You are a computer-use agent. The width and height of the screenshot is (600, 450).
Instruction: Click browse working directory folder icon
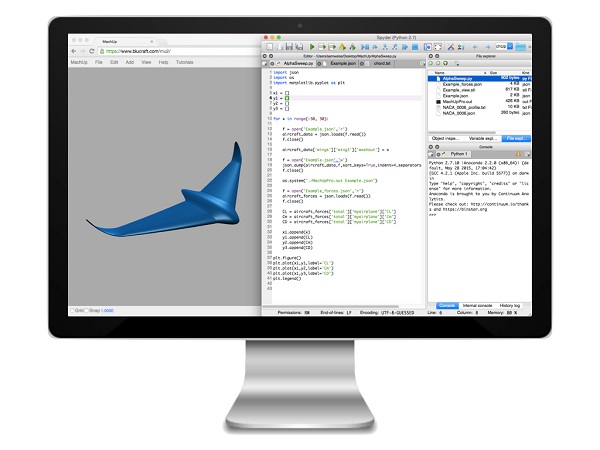[x=520, y=47]
